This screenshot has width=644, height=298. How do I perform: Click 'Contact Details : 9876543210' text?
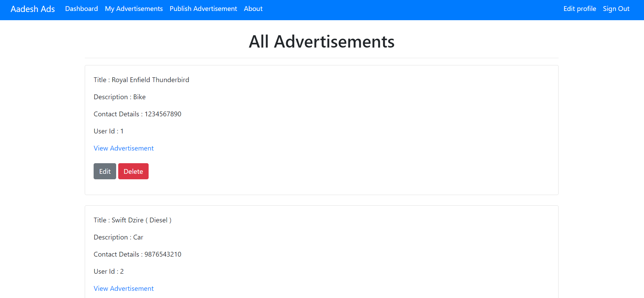(x=137, y=254)
